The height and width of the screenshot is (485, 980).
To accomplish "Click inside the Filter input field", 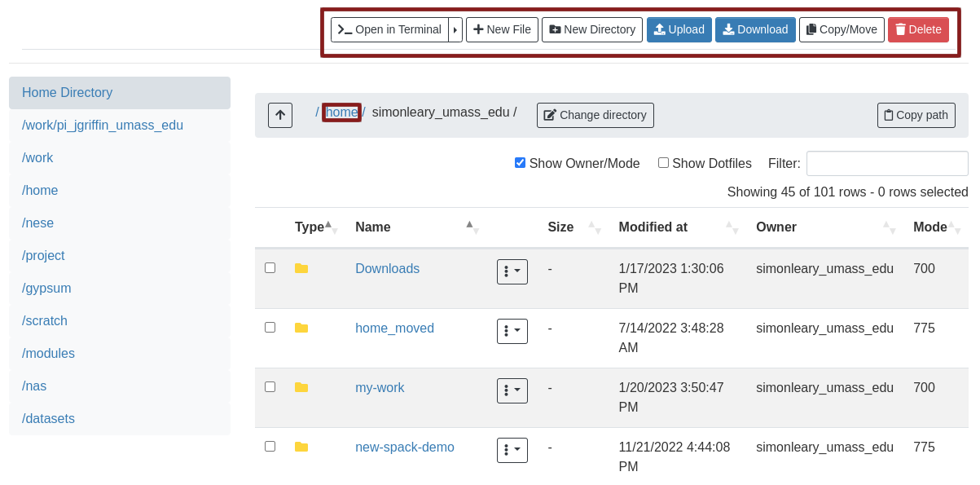I will 886,163.
